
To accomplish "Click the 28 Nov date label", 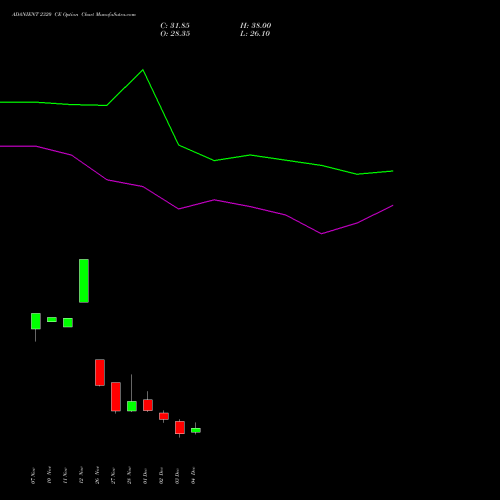I will coord(129,476).
